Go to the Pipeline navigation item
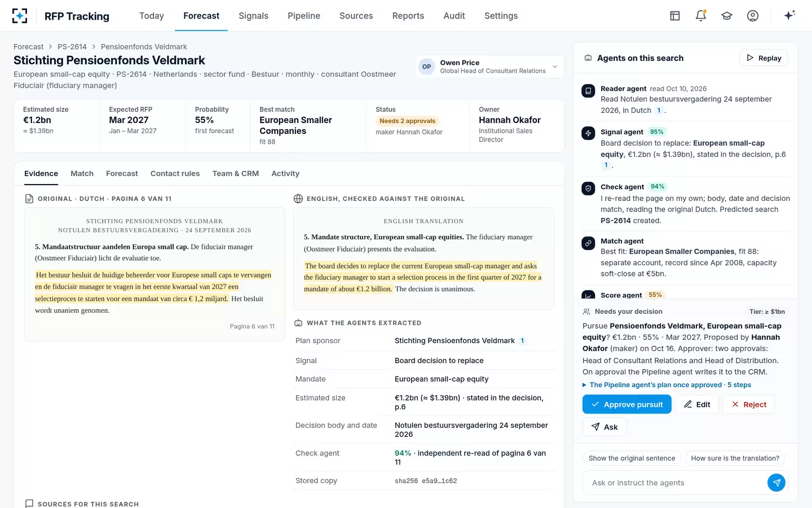812x508 pixels. (304, 16)
